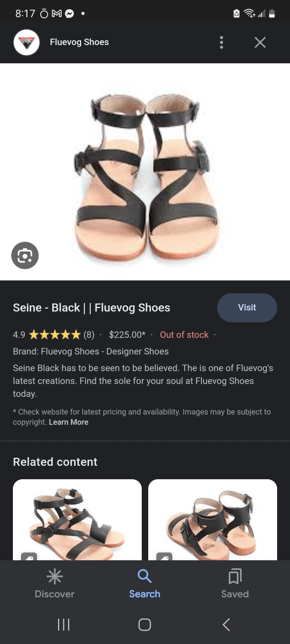
Task: Tap the main sandal product image
Action: tap(145, 172)
